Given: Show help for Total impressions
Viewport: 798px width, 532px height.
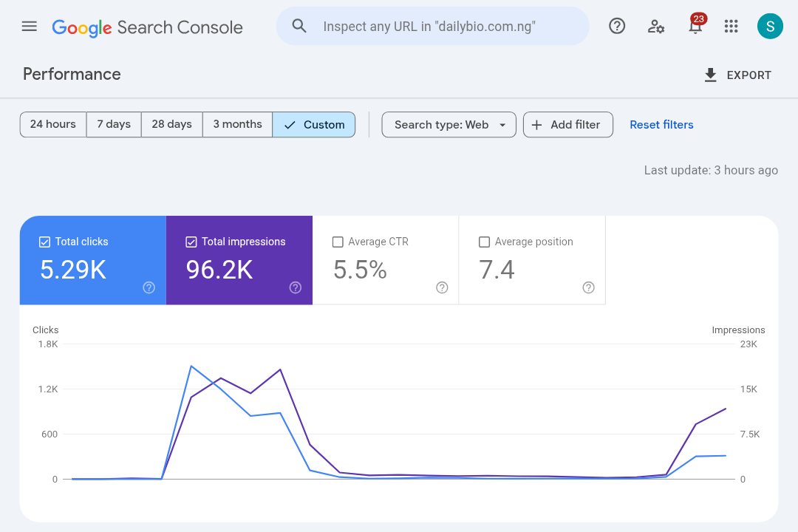Looking at the screenshot, I should pos(295,287).
